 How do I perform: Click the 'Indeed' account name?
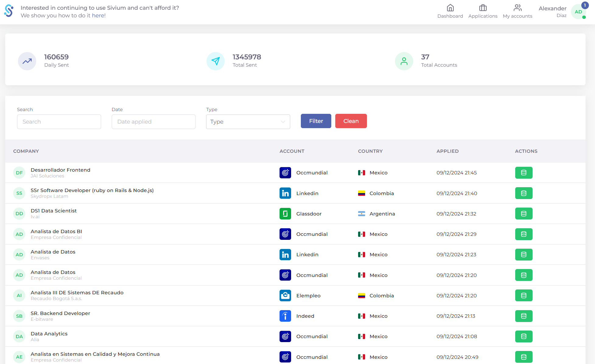(305, 316)
